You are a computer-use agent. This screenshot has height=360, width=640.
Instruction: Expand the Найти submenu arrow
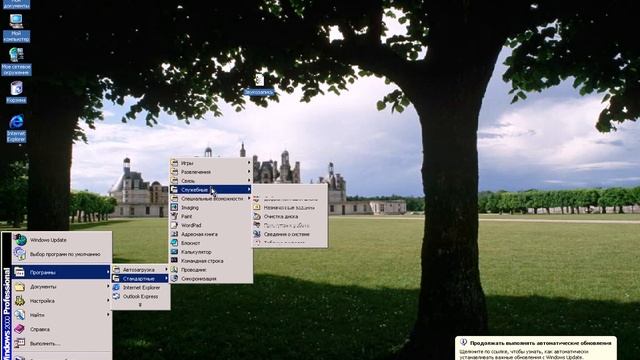(x=108, y=315)
